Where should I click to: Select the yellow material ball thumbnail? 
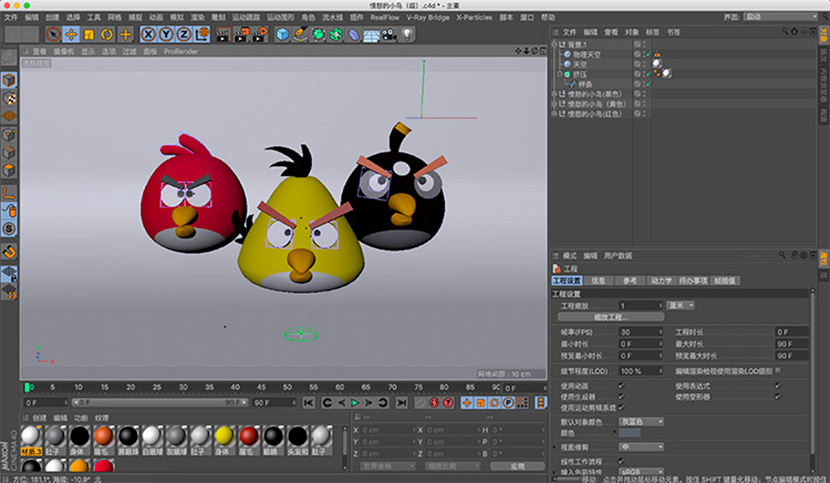224,436
